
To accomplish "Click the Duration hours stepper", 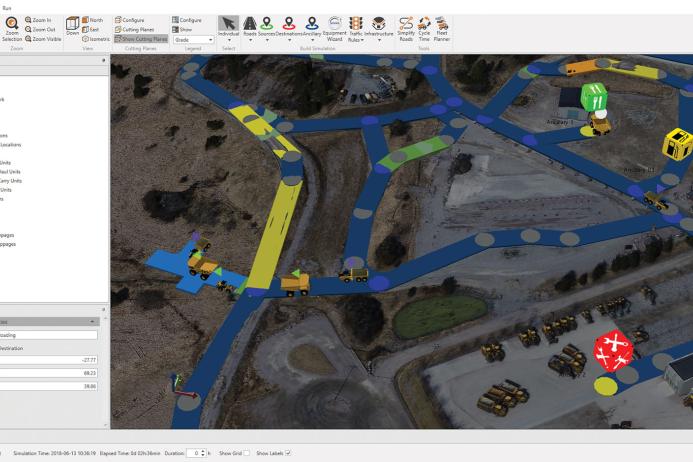I will coord(201,453).
